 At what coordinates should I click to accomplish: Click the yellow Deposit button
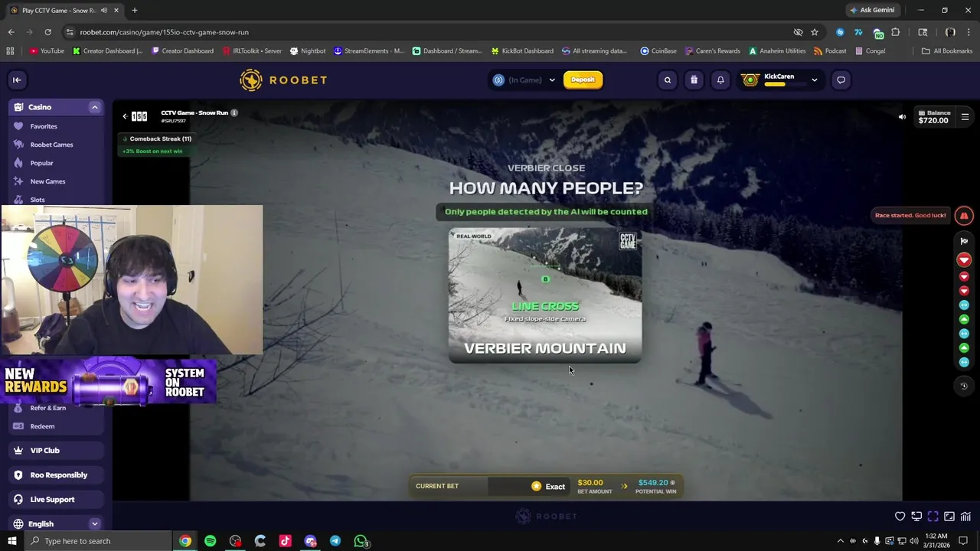583,80
